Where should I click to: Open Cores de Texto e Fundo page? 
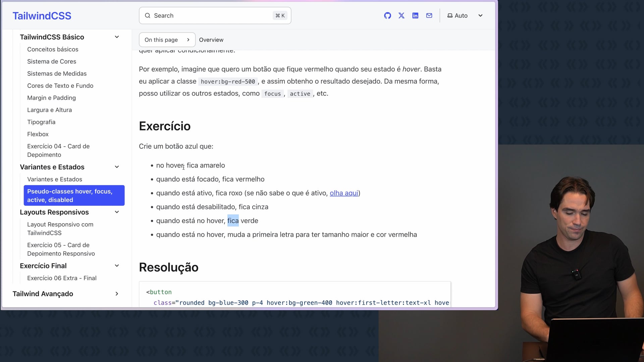(x=60, y=85)
